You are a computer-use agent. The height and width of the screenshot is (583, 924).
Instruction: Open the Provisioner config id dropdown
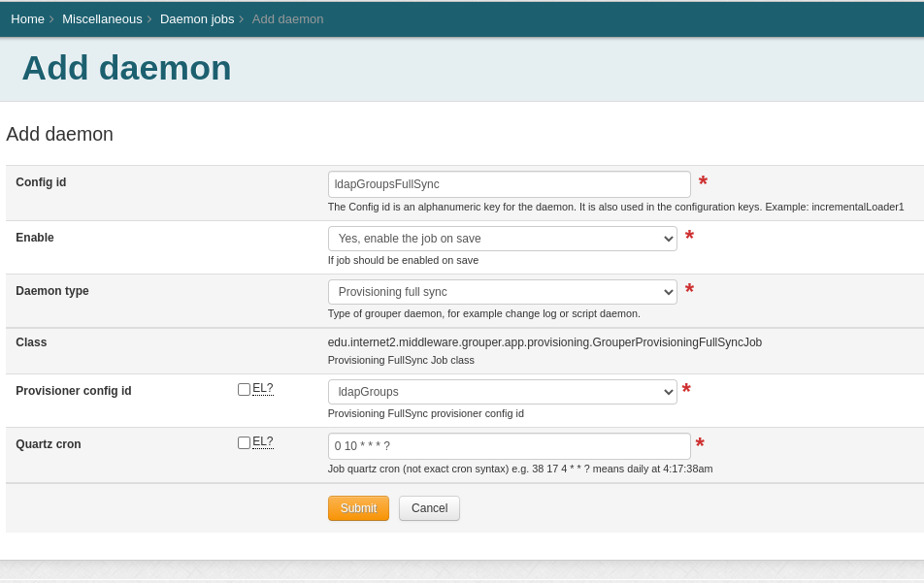[x=502, y=392]
